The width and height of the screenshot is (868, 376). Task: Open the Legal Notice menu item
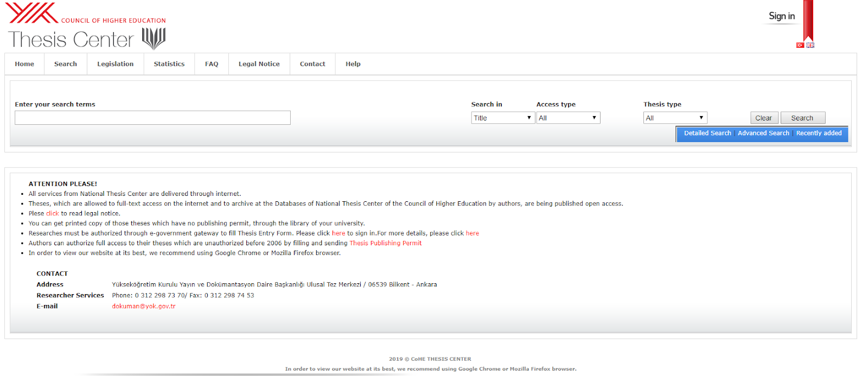(x=259, y=64)
